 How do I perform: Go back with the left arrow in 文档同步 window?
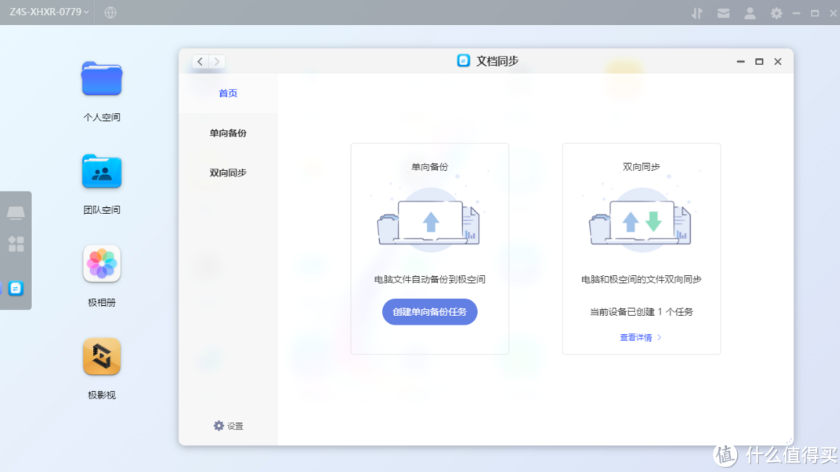pos(200,62)
